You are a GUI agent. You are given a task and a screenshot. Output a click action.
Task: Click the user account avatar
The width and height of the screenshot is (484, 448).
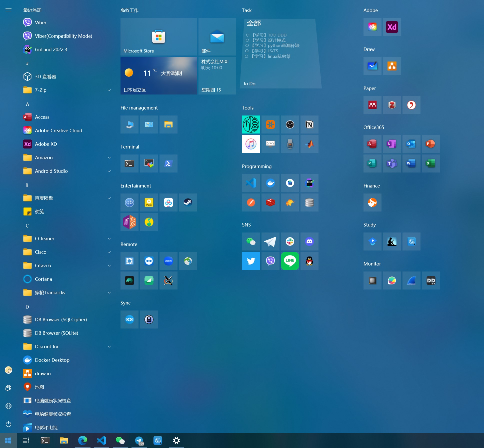point(8,370)
